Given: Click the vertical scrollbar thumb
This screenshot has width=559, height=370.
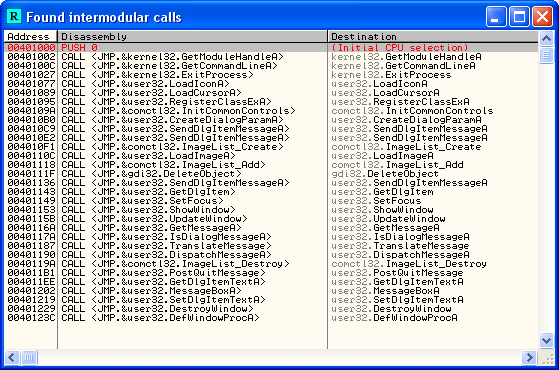Looking at the screenshot, I should coord(547,55).
